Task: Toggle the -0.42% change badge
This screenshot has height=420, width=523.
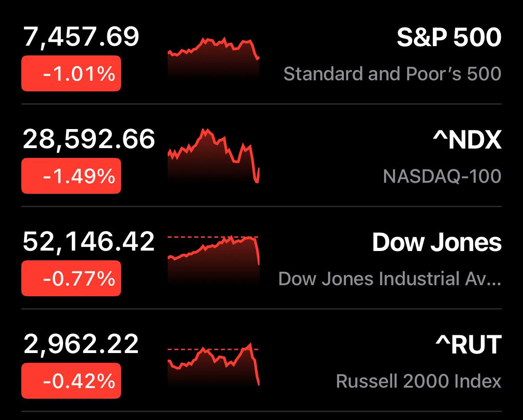Action: coord(71,381)
